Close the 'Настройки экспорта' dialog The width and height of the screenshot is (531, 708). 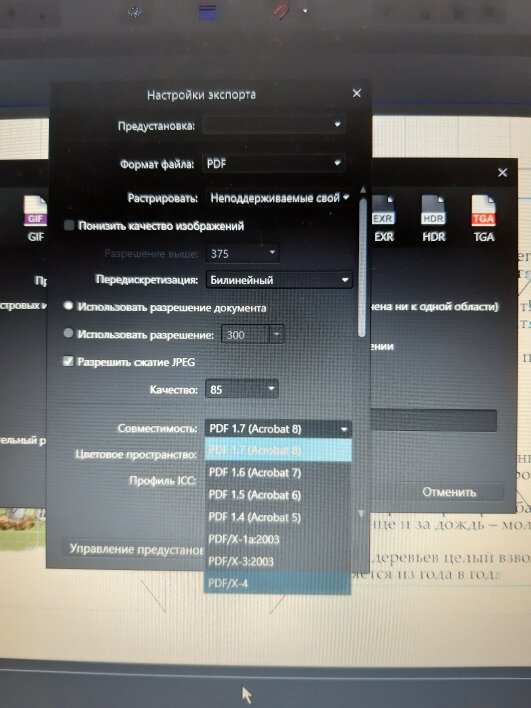(x=357, y=93)
